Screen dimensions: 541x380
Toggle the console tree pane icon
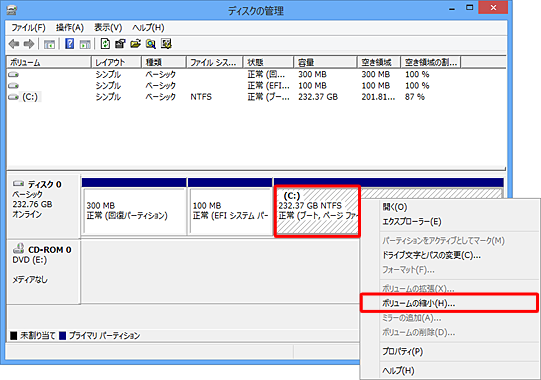(49, 44)
